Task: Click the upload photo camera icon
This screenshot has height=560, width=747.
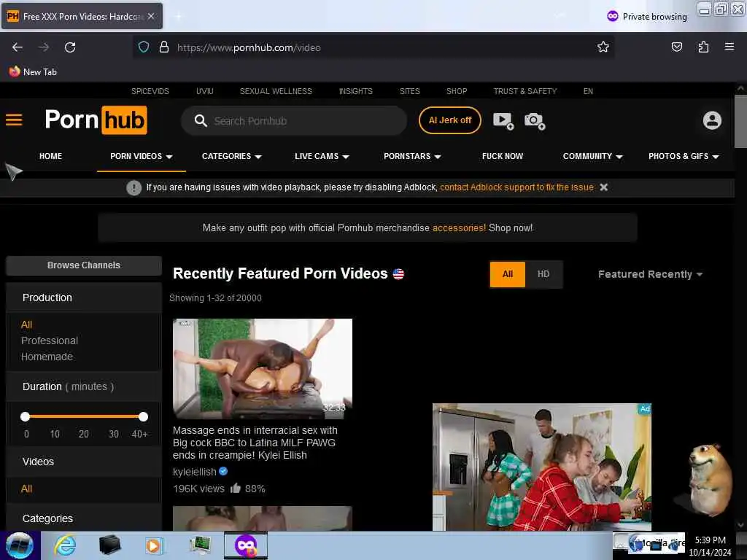Action: click(535, 121)
